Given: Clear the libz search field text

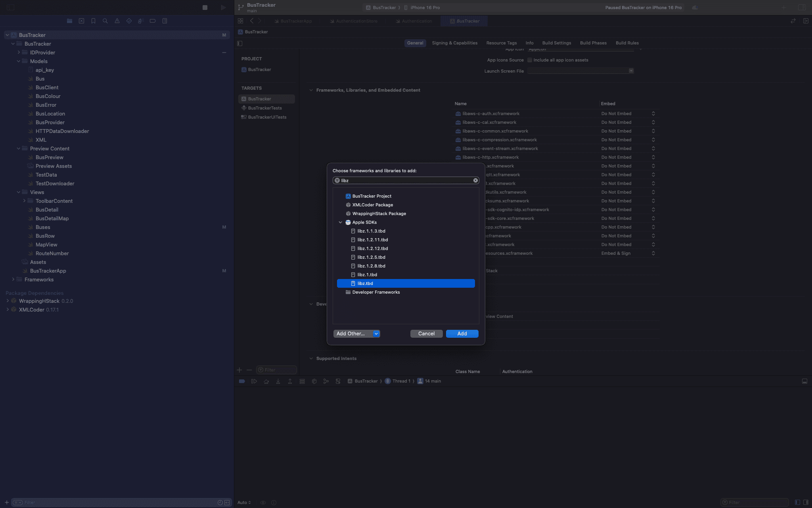Looking at the screenshot, I should (475, 181).
